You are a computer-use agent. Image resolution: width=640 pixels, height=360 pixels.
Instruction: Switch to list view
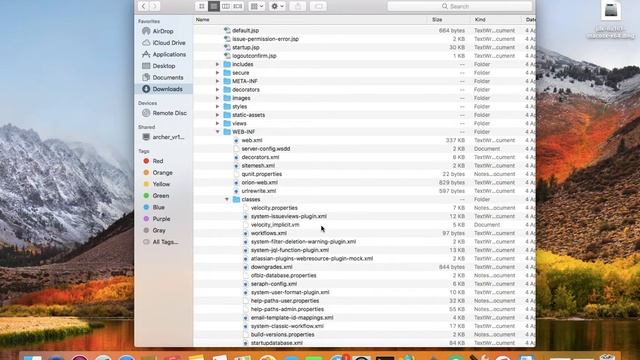click(x=213, y=6)
